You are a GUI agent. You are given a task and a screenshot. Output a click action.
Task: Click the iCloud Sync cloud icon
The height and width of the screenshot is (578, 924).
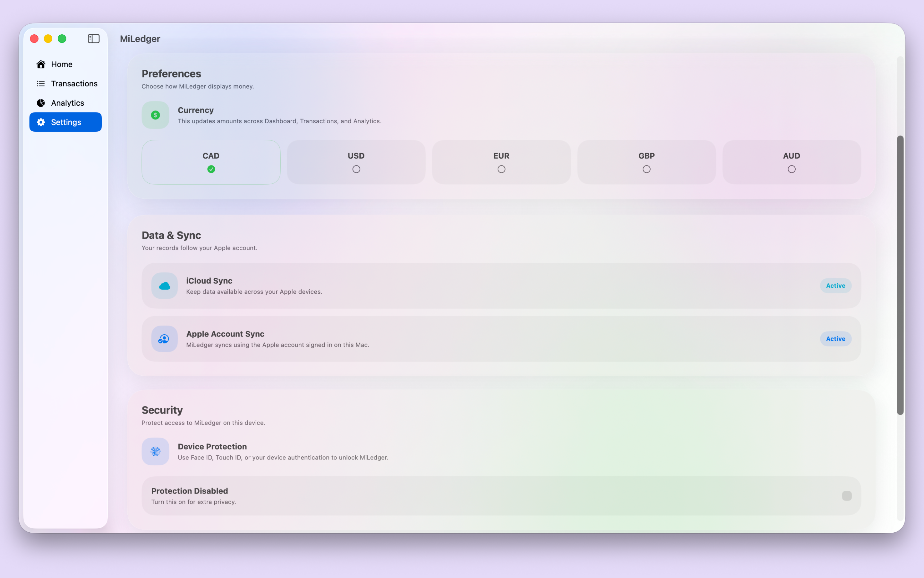(165, 285)
